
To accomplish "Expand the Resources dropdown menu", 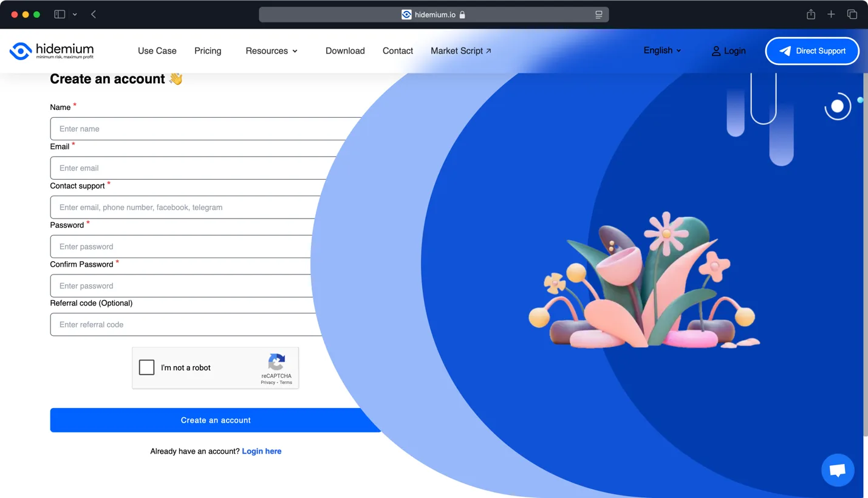I will click(x=272, y=51).
